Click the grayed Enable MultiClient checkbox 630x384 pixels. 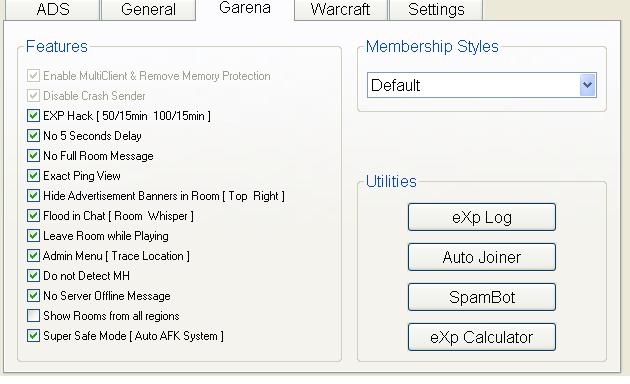pos(33,76)
